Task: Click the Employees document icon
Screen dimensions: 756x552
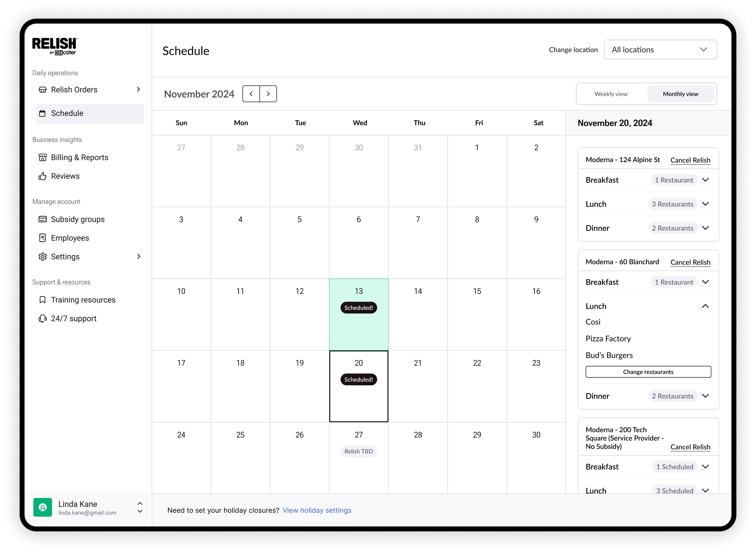Action: point(42,238)
